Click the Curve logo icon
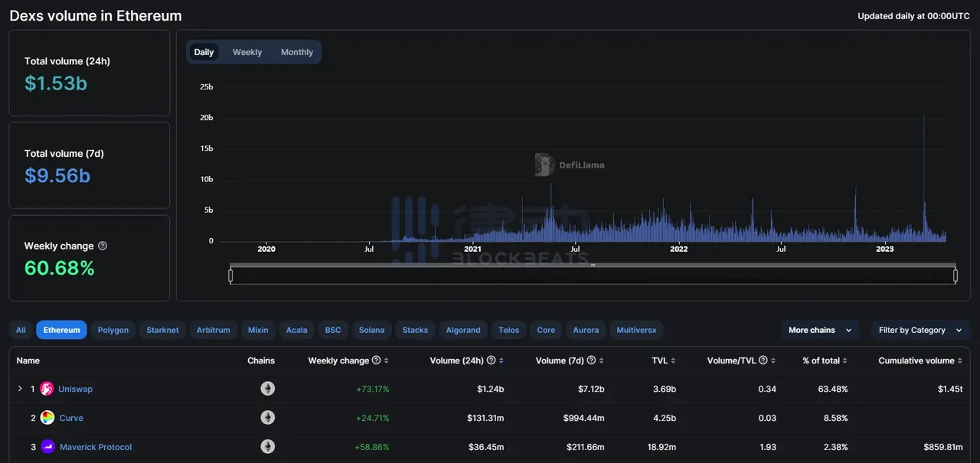Image resolution: width=980 pixels, height=463 pixels. click(x=47, y=418)
